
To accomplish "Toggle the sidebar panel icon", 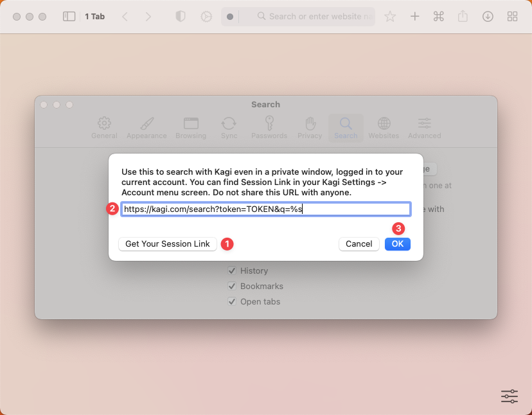I will coord(69,17).
